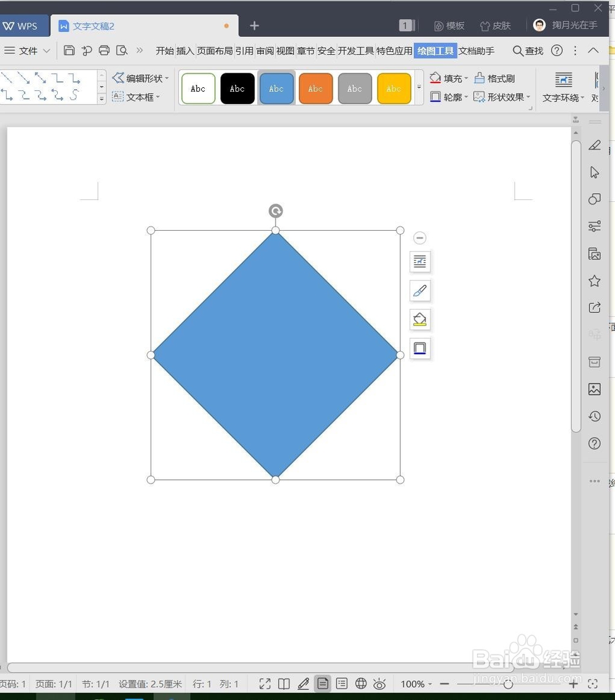Click sidebar pen edit icon

pos(595,146)
